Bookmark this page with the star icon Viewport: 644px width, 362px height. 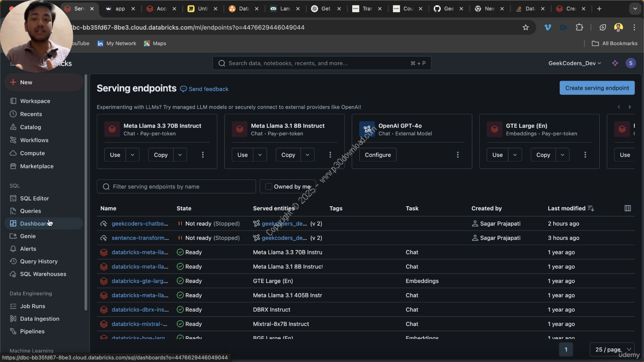click(x=526, y=28)
